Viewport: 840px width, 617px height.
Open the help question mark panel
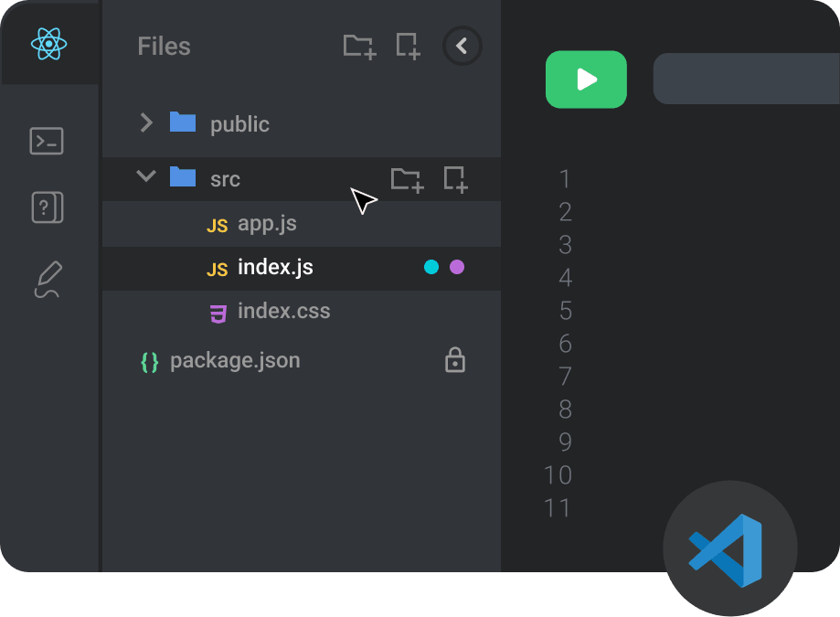click(x=47, y=208)
